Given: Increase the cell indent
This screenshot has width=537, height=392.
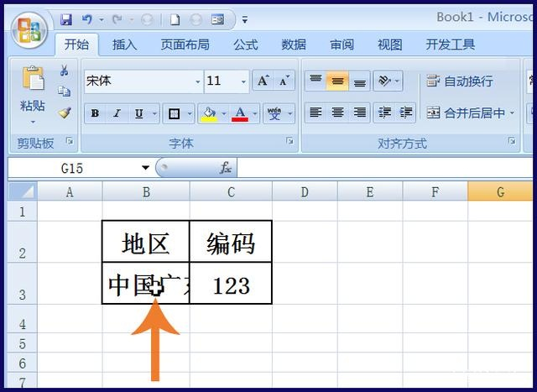Looking at the screenshot, I should tap(406, 112).
